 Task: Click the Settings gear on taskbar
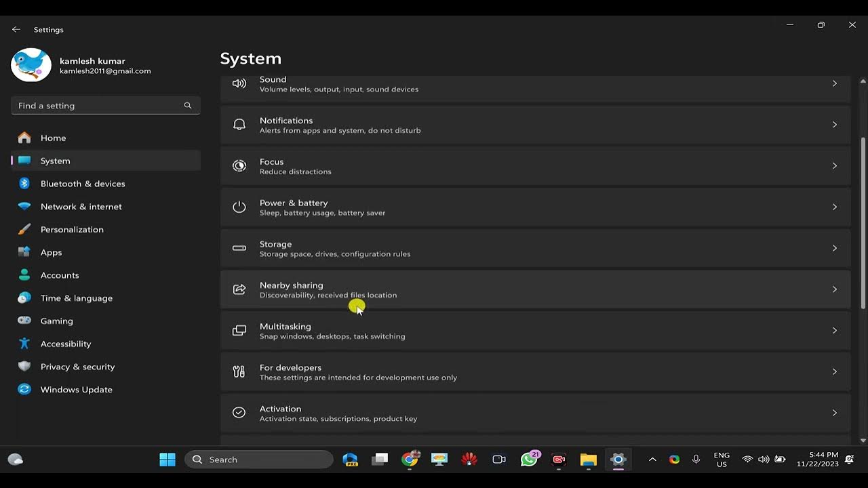[618, 460]
